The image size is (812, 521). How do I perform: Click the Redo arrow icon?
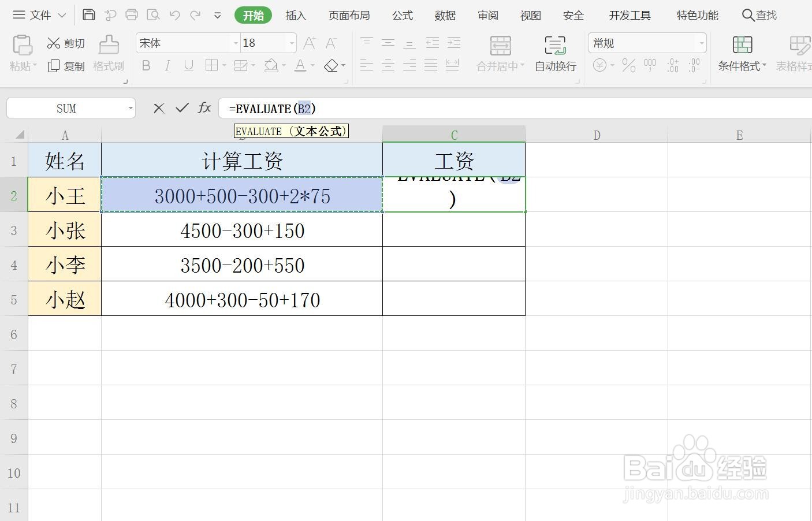pos(196,15)
